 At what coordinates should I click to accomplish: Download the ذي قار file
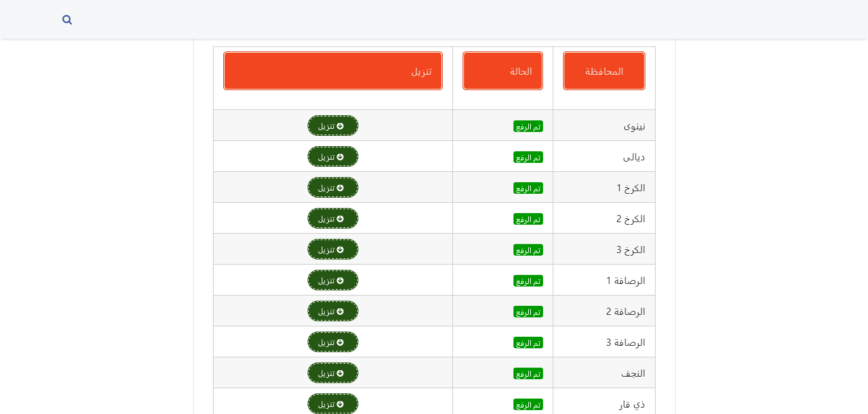point(333,404)
